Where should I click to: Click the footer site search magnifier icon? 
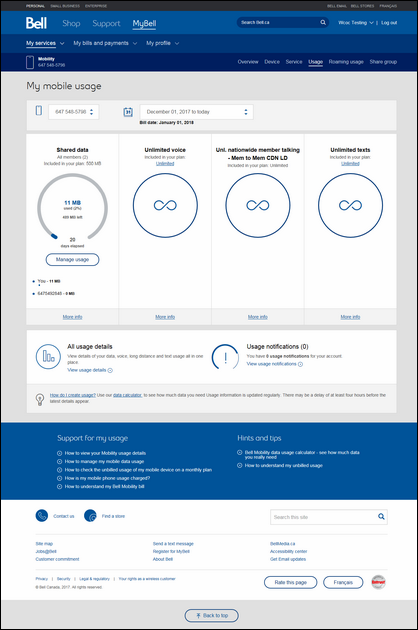pos(381,517)
